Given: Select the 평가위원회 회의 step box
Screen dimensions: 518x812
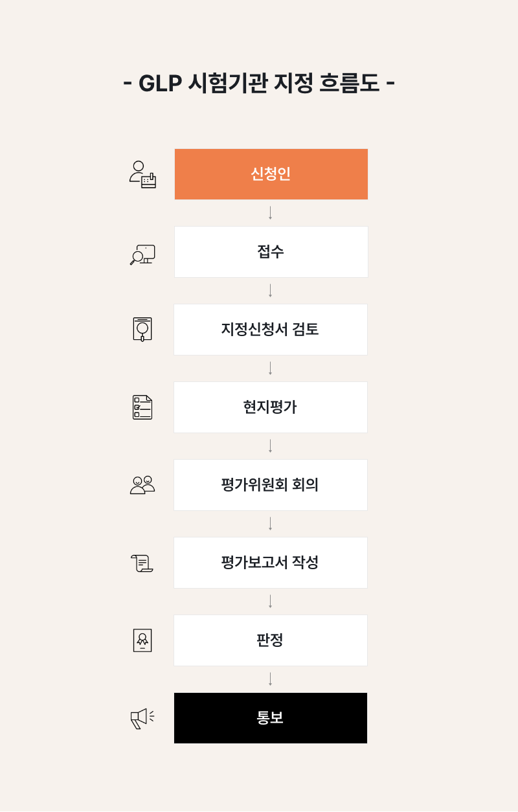Looking at the screenshot, I should tap(271, 485).
